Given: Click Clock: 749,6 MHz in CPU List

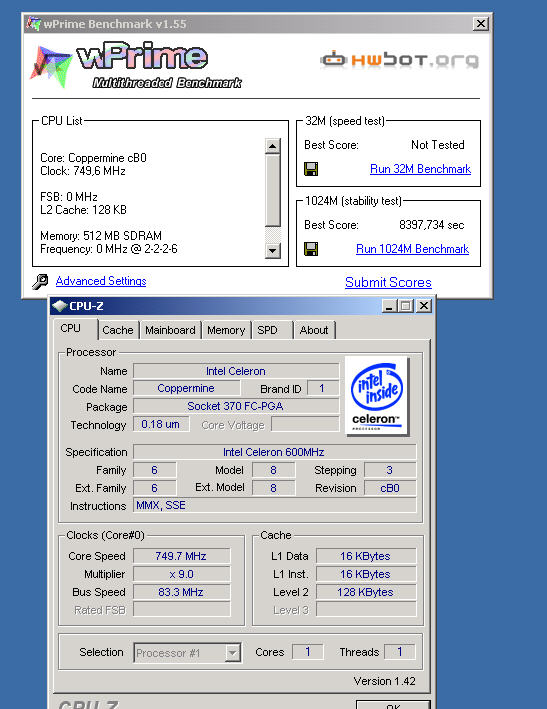Looking at the screenshot, I should tap(83, 171).
